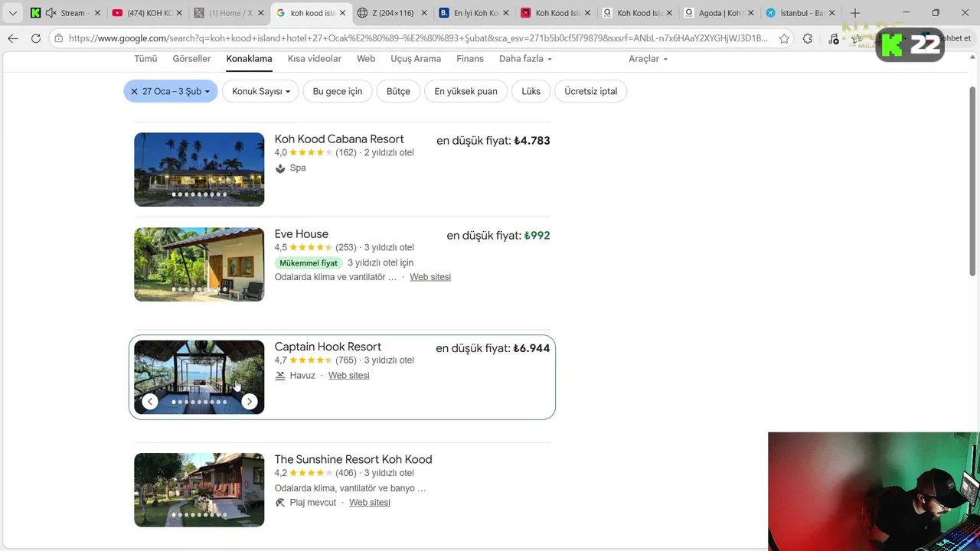
Task: Switch to the En İyi Koh Kood Booking tab
Action: coord(474,13)
